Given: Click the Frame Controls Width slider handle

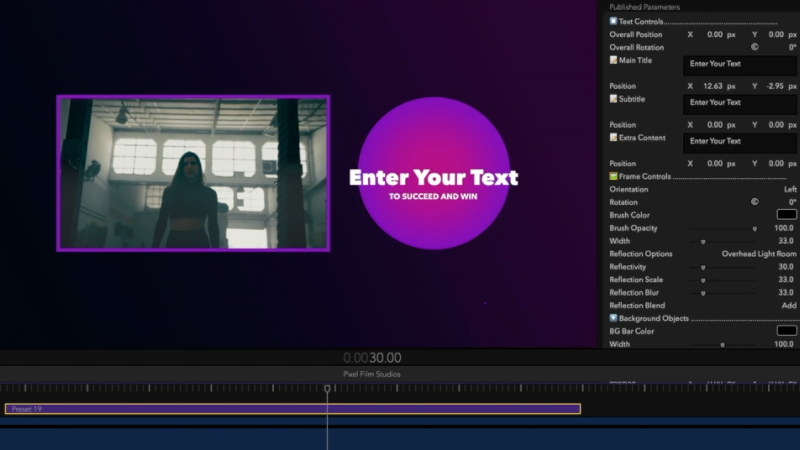Looking at the screenshot, I should pos(703,241).
